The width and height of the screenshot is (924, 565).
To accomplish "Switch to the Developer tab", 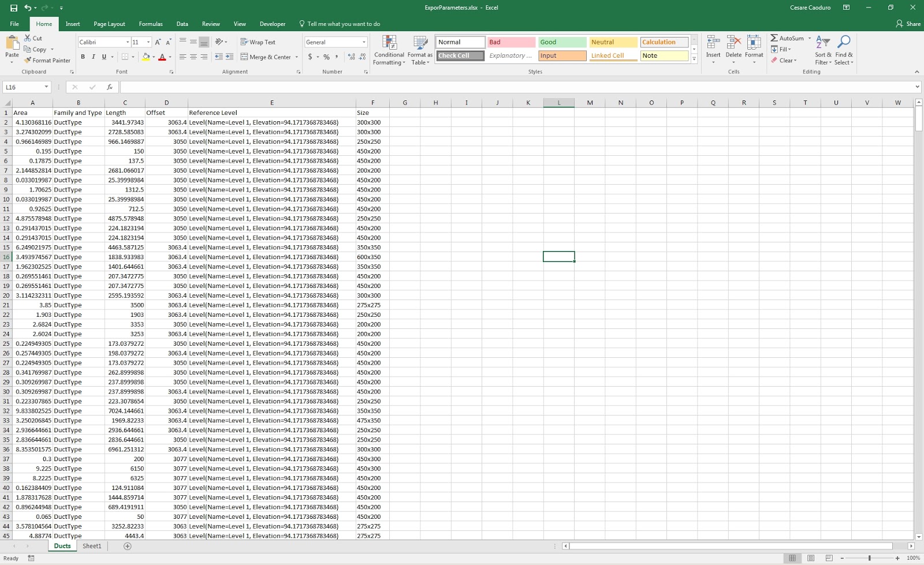I will click(x=272, y=24).
